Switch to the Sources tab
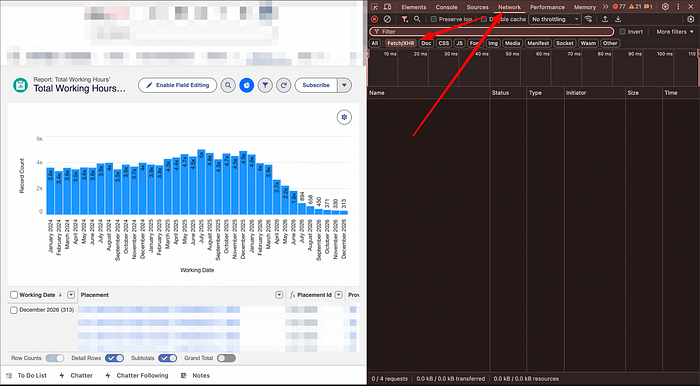The image size is (700, 386). (478, 7)
